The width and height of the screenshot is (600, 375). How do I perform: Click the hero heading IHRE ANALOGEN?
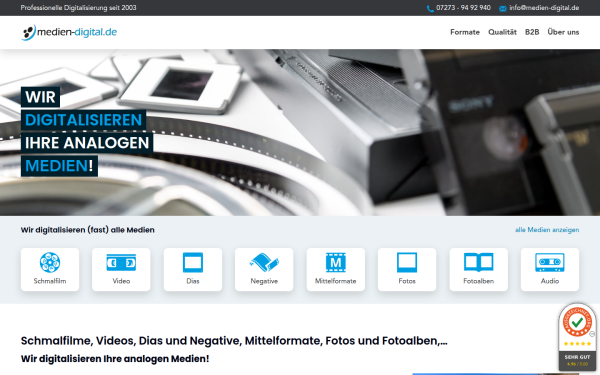pos(87,143)
